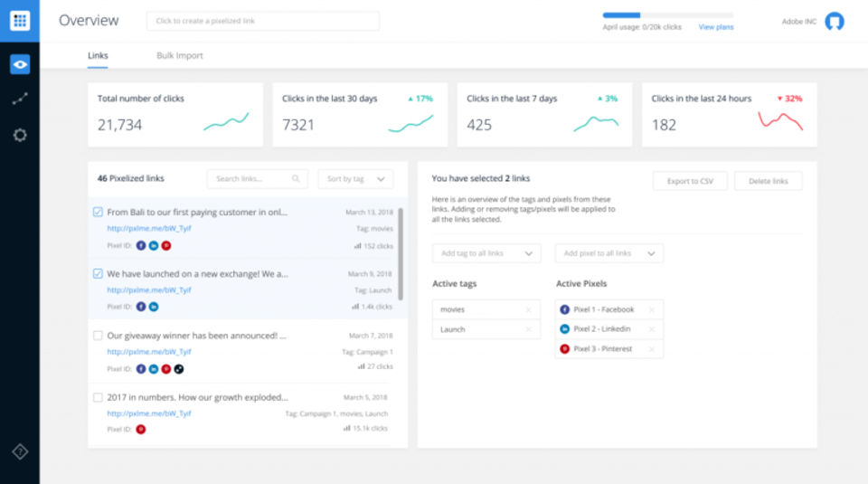Uncheck the 'We have launched on a new exchange' link

click(x=98, y=273)
